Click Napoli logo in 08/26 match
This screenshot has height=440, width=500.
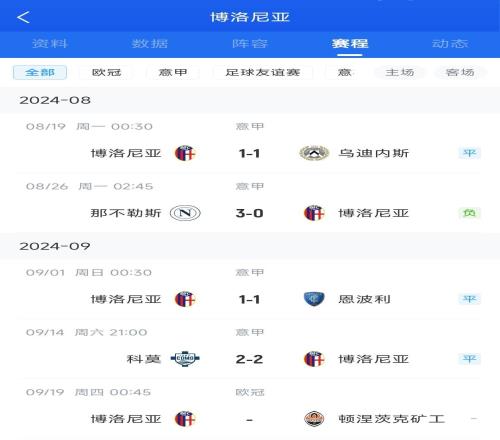tap(185, 213)
